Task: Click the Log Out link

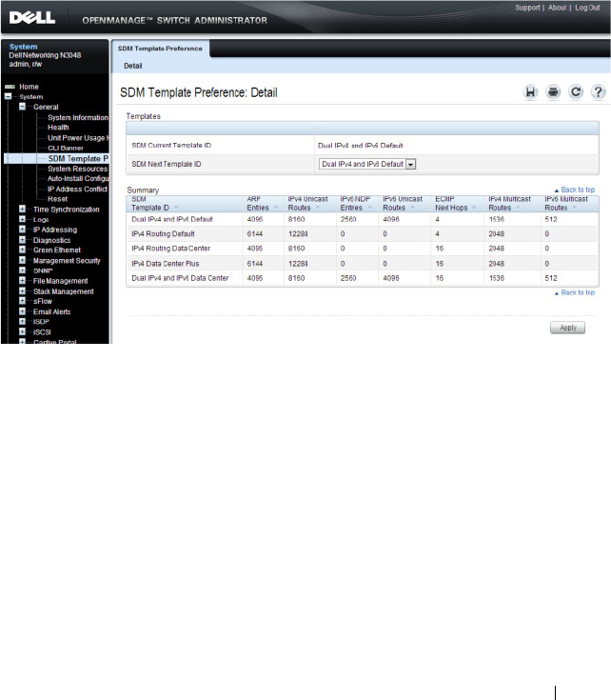Action: pyautogui.click(x=587, y=8)
